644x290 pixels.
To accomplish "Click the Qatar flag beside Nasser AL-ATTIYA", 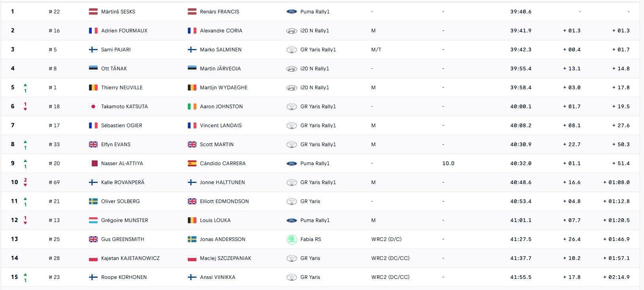I will 93,164.
